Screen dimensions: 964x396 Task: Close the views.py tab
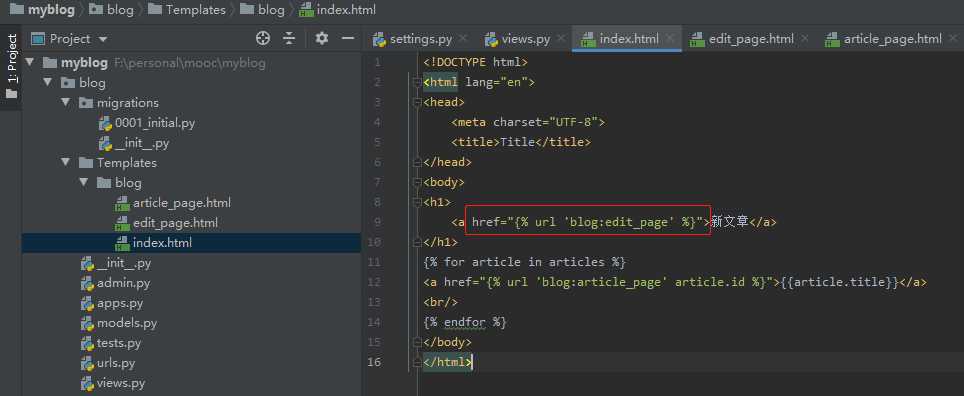pyautogui.click(x=561, y=39)
